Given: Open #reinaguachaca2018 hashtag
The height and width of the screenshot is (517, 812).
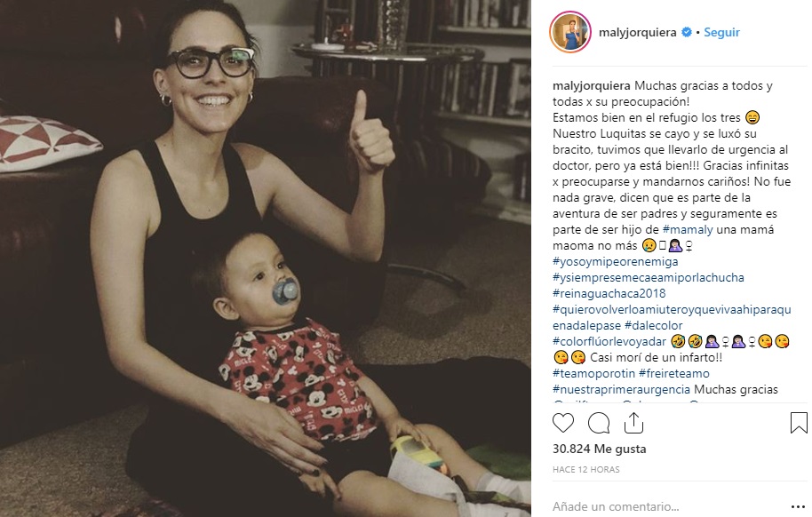Looking at the screenshot, I should click(x=609, y=293).
